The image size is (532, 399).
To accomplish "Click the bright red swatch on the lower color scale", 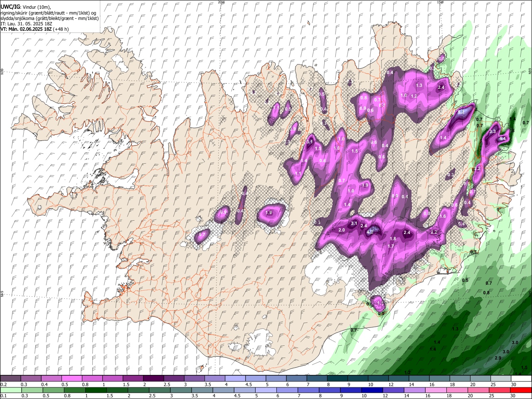I will click(x=521, y=390).
